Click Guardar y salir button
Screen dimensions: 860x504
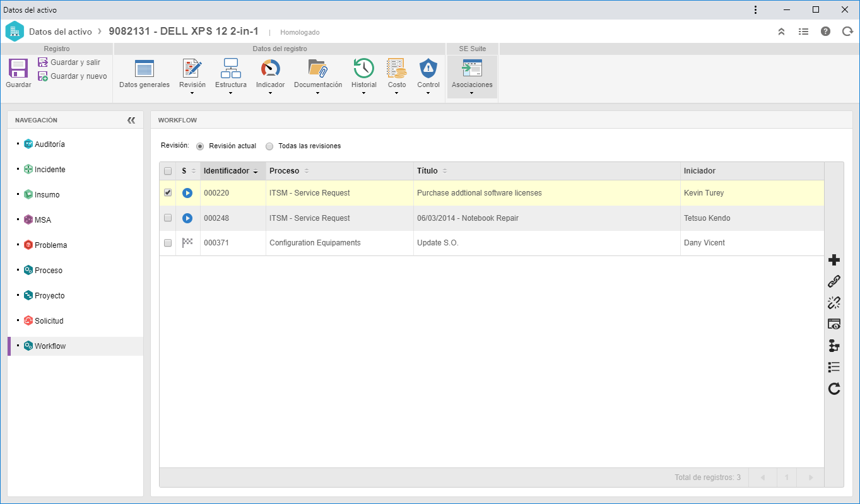tap(69, 62)
